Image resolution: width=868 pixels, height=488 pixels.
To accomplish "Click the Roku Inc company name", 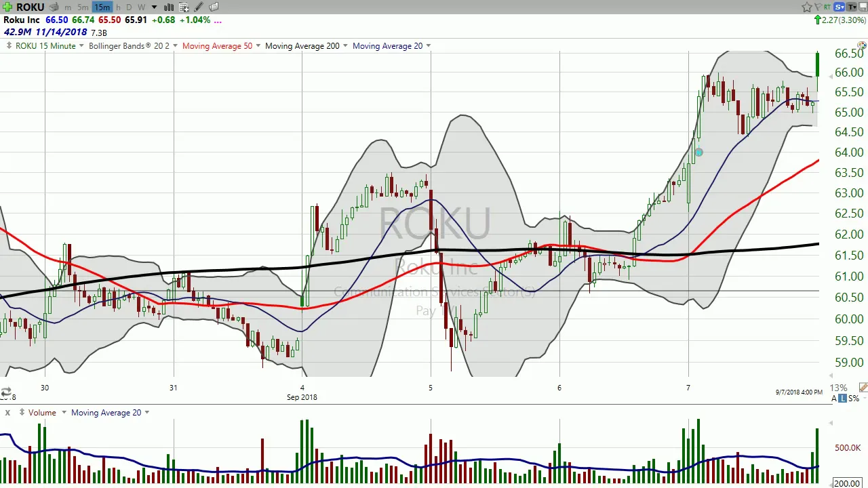I will tap(22, 20).
